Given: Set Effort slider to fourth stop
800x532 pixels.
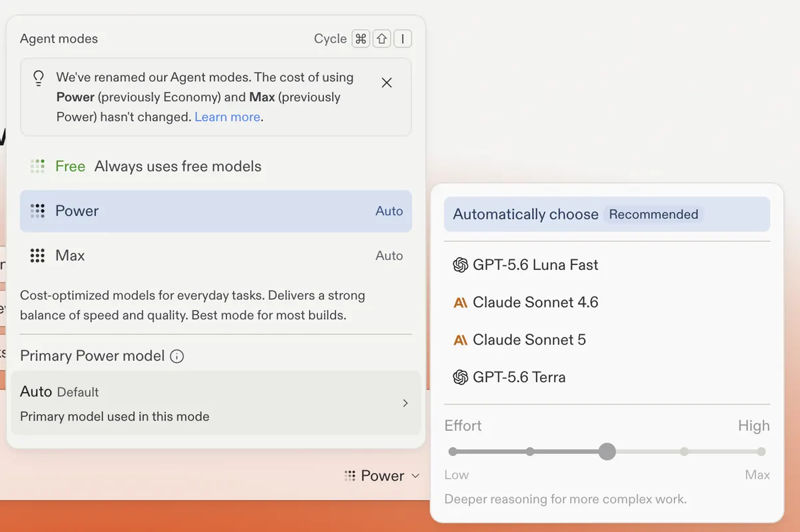Looking at the screenshot, I should (684, 451).
